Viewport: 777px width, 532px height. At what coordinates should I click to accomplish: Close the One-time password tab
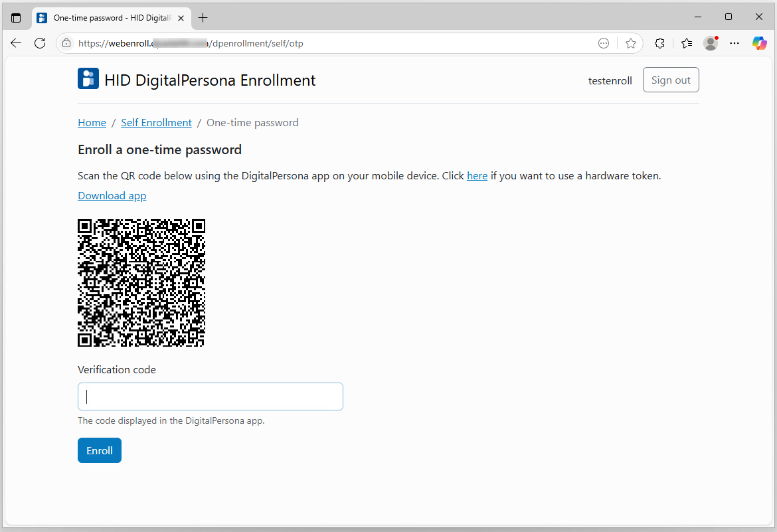pos(181,18)
